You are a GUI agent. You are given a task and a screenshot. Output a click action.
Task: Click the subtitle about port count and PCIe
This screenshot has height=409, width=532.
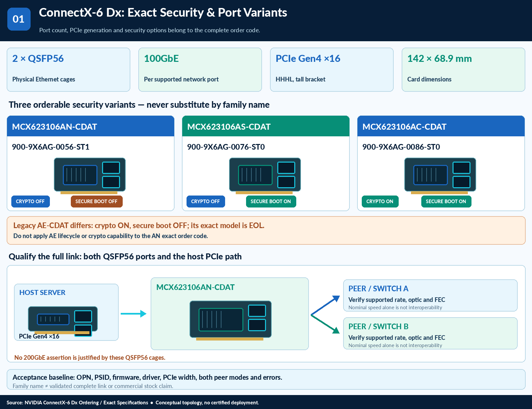(x=150, y=30)
